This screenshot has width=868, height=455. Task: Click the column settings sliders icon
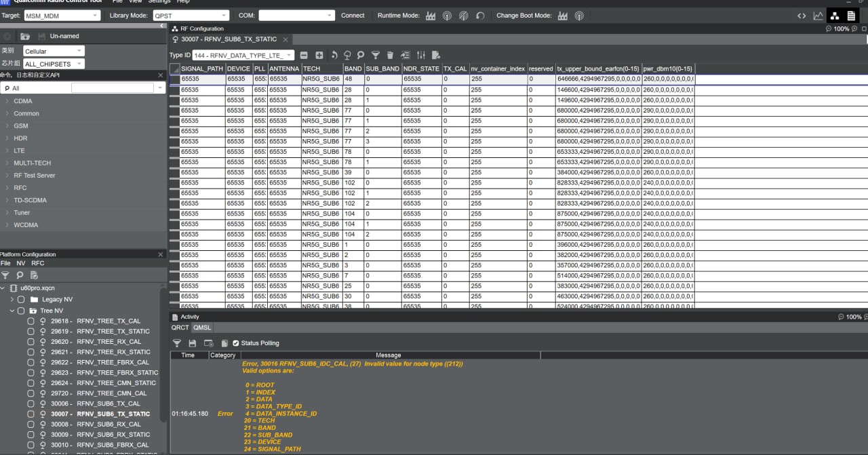point(421,55)
